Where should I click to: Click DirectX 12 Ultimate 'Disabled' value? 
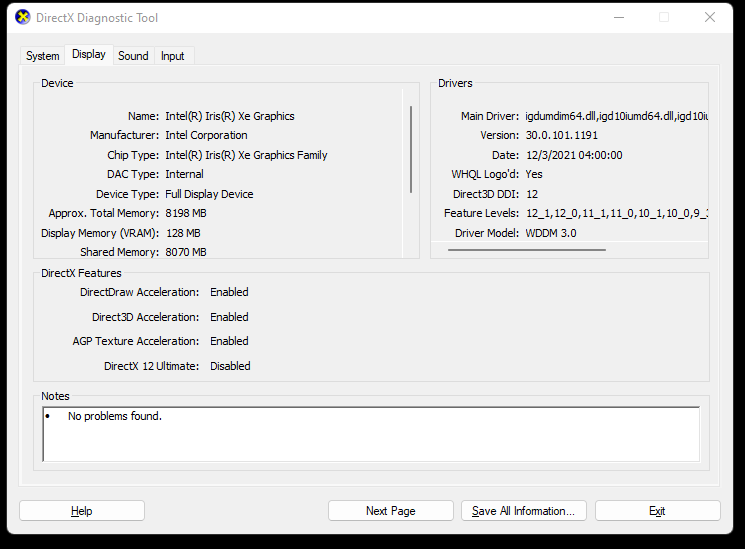[x=230, y=366]
